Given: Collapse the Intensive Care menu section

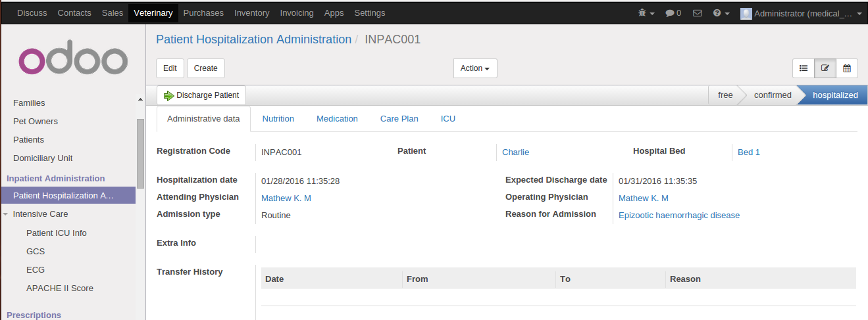Looking at the screenshot, I should tap(6, 214).
